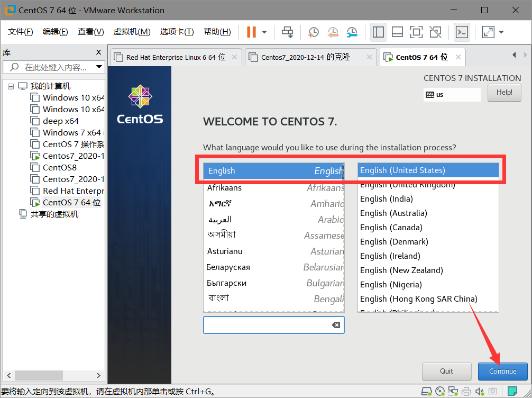Open the virtual machine console view icon

click(461, 32)
